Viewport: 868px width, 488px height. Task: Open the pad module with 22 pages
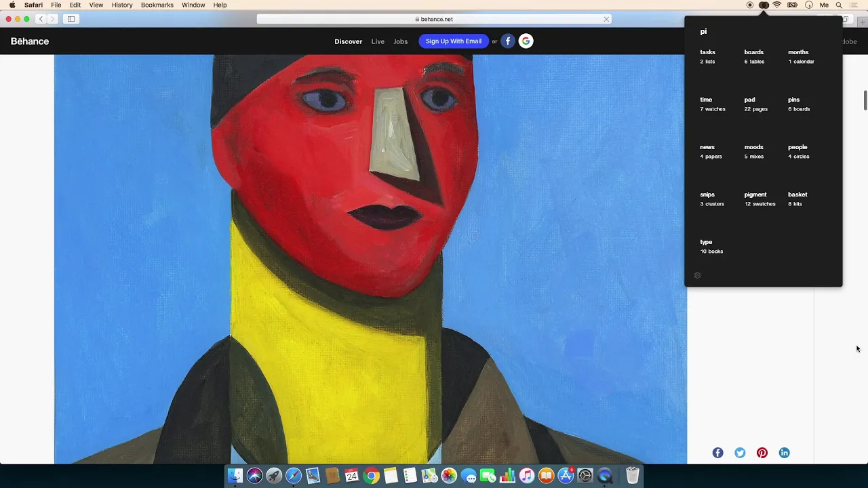point(756,104)
